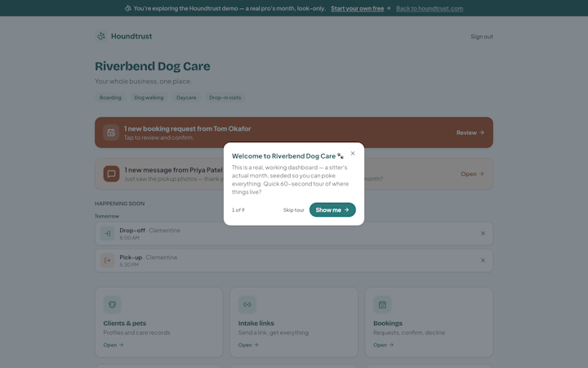Click the booking request calendar icon

pyautogui.click(x=111, y=132)
